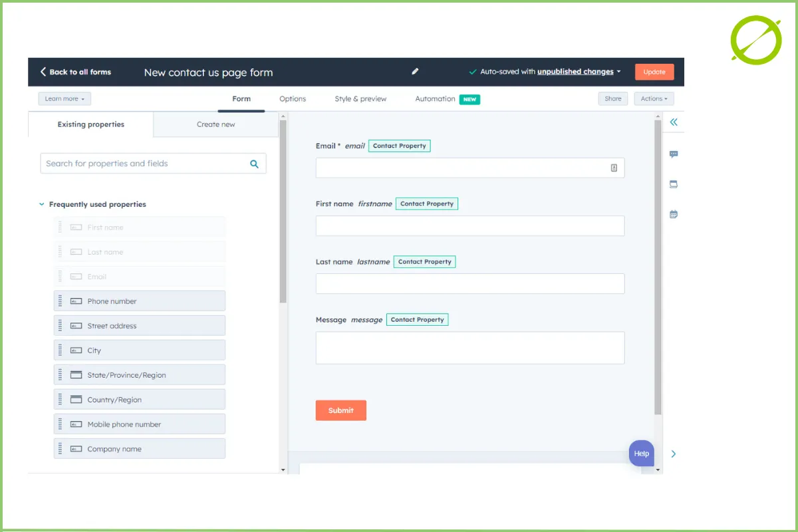The width and height of the screenshot is (798, 532).
Task: Collapse Frequently used properties section
Action: pos(42,205)
